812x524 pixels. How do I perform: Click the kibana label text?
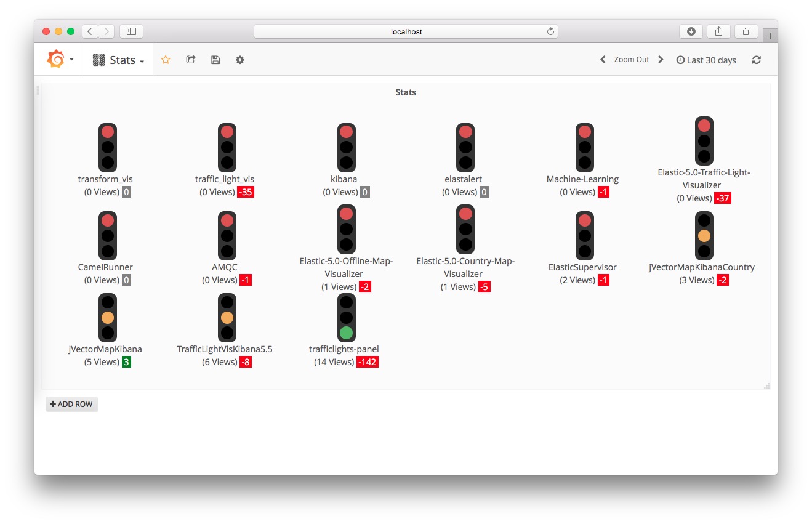tap(344, 179)
